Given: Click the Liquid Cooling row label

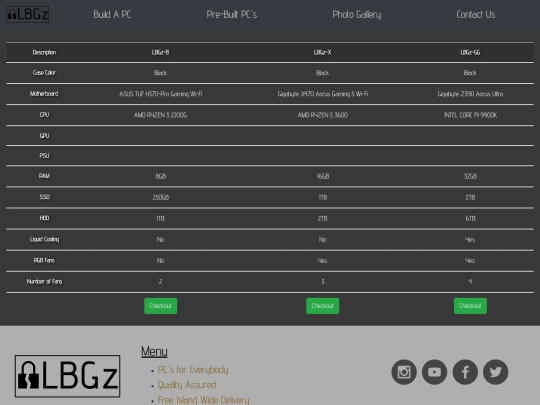Looking at the screenshot, I should (44, 239).
